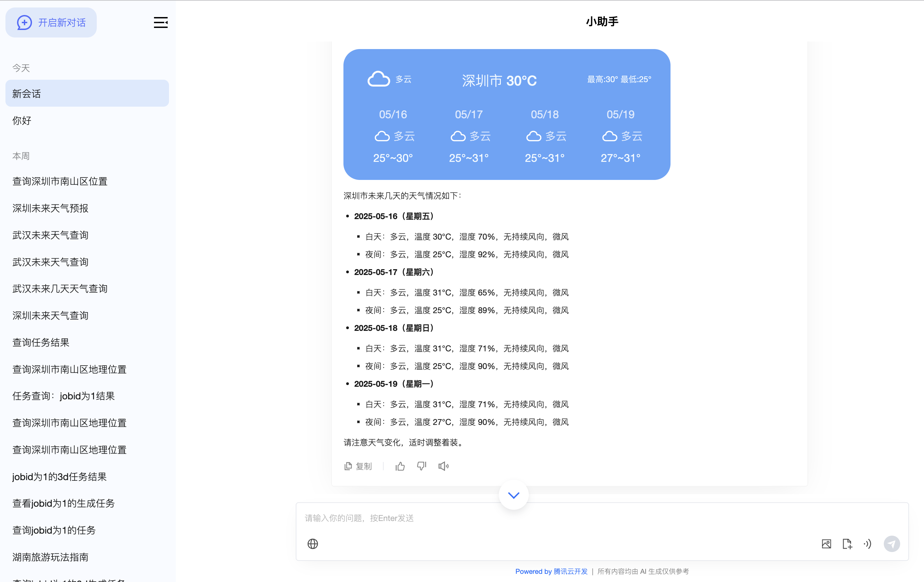
Task: Click the thumbs down dislike icon
Action: 421,466
